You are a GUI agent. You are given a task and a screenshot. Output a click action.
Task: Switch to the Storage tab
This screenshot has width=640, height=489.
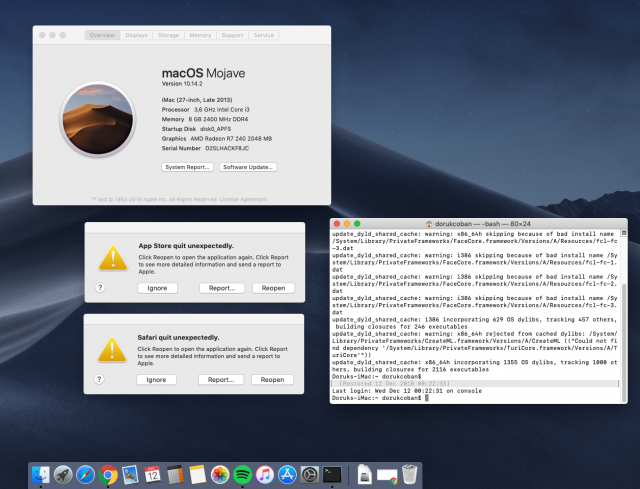(x=168, y=35)
